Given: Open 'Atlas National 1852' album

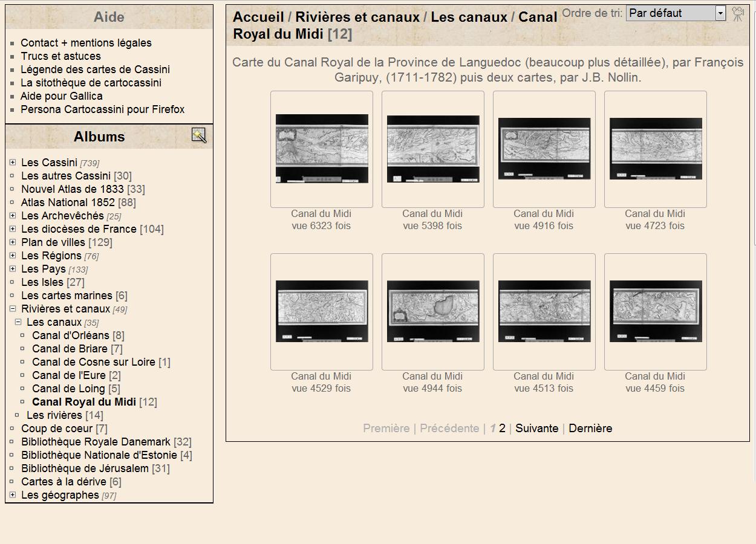Looking at the screenshot, I should pos(68,202).
